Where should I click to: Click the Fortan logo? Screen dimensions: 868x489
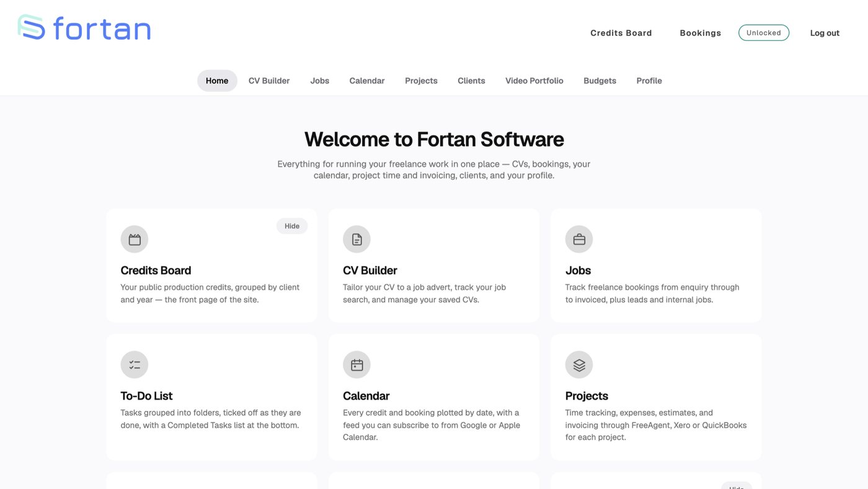click(x=84, y=28)
